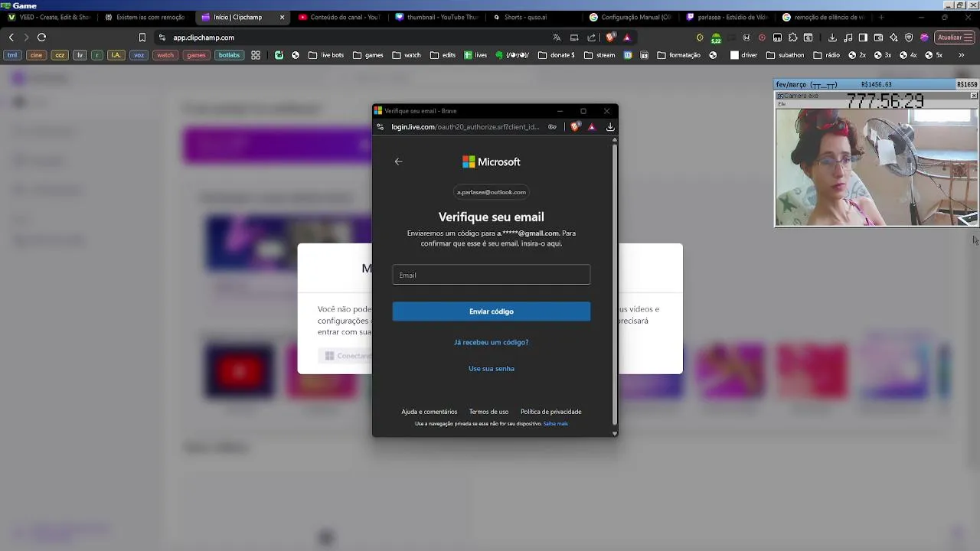Switch to 'remoção de silêncio' tab
Image resolution: width=980 pixels, height=551 pixels.
[x=825, y=17]
